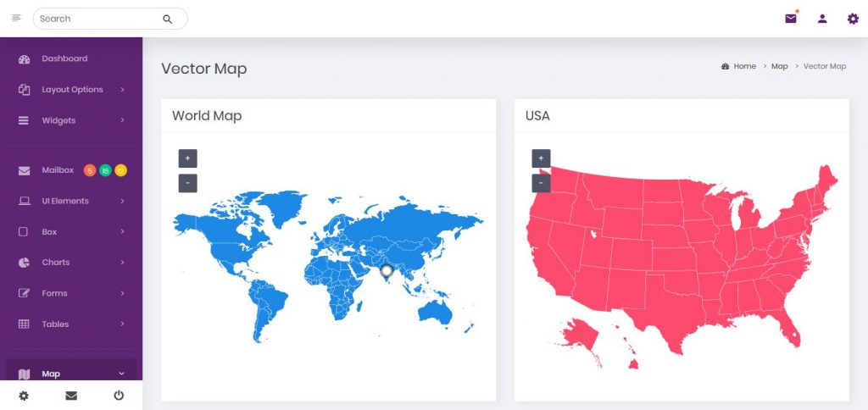
Task: Click the search magnifier icon
Action: (167, 19)
